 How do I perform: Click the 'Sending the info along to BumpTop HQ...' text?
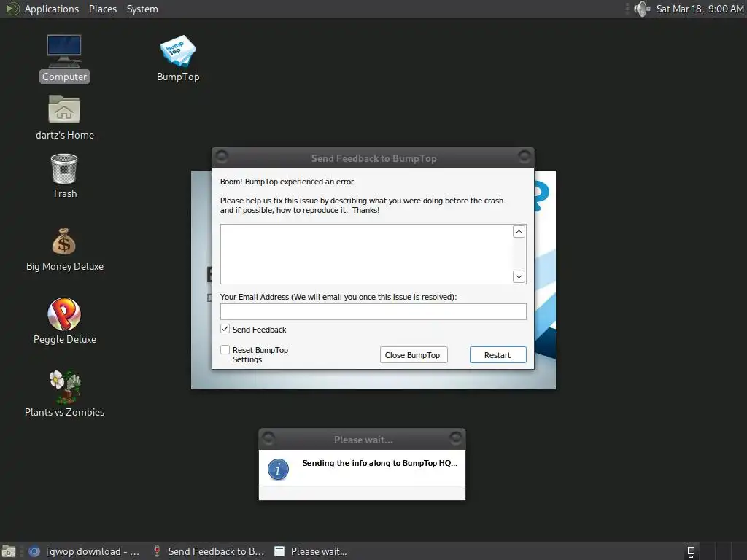[x=379, y=463]
